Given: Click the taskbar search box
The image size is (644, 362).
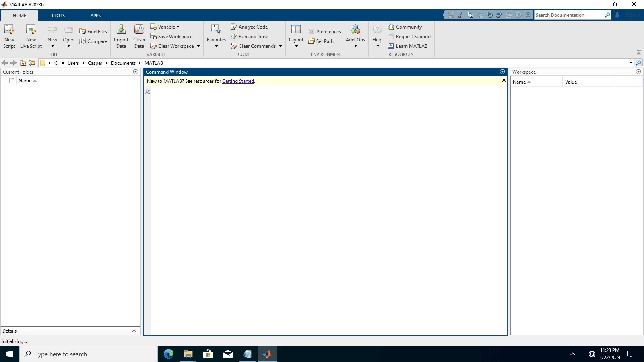Looking at the screenshot, I should point(89,354).
